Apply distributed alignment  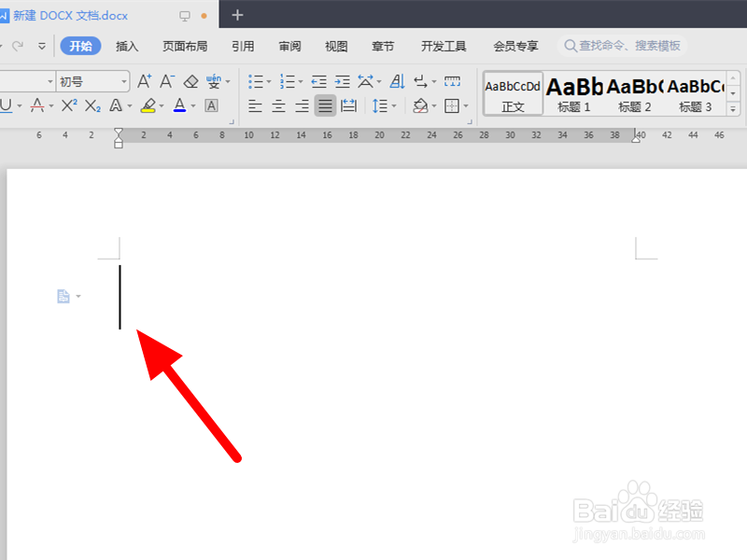click(348, 105)
